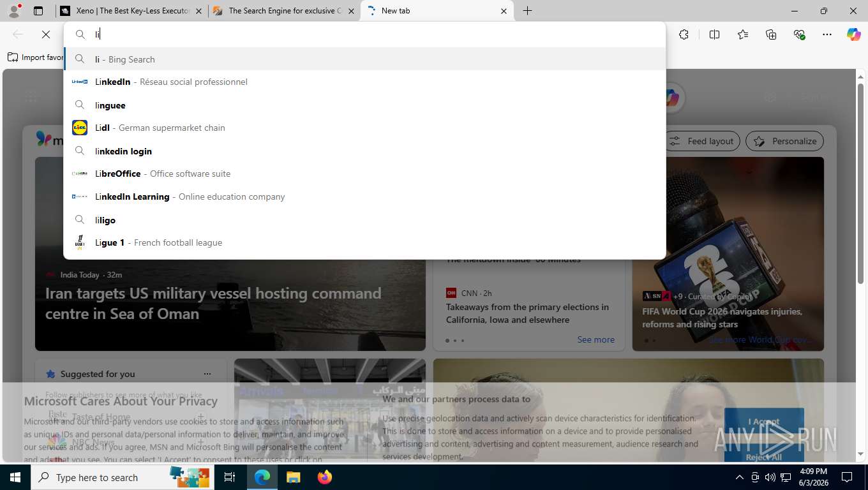Click I Accept in privacy banner

[x=764, y=422]
